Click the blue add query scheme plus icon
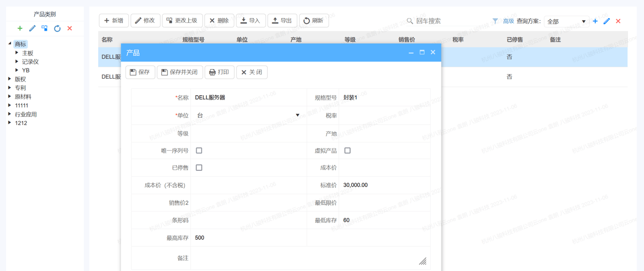 595,21
